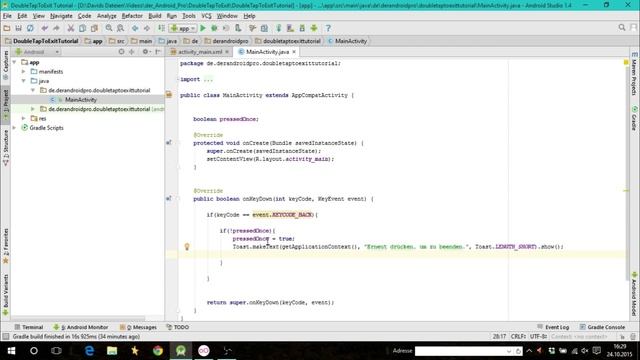Expand the Gradle Scripts node
Image resolution: width=640 pixels, height=360 pixels.
point(15,128)
